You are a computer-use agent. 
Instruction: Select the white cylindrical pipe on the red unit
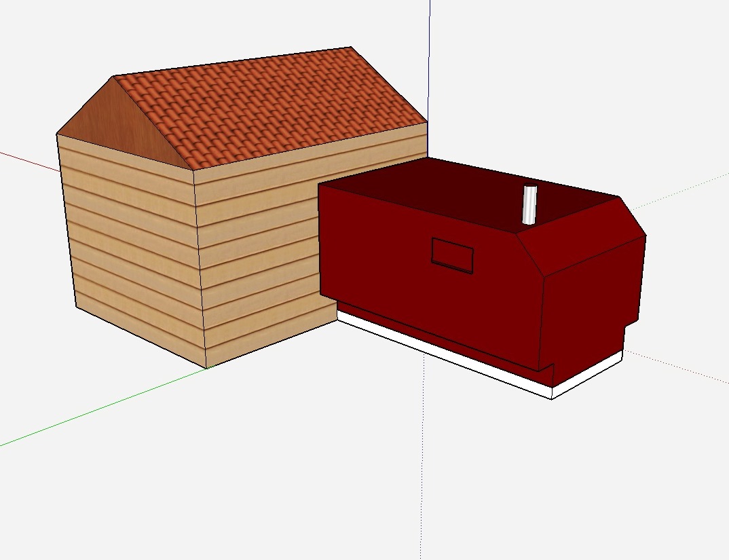click(x=529, y=204)
